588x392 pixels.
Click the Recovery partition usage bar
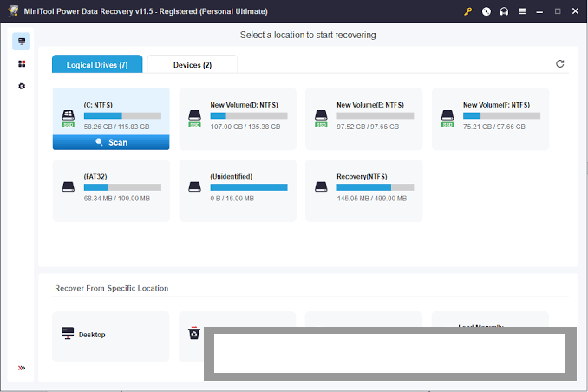tap(376, 187)
